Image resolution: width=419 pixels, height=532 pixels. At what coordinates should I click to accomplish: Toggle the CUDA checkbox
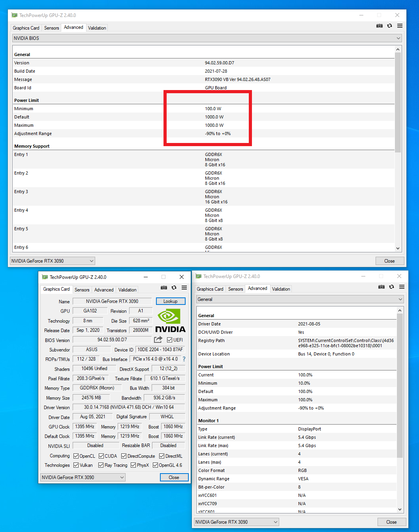click(101, 456)
